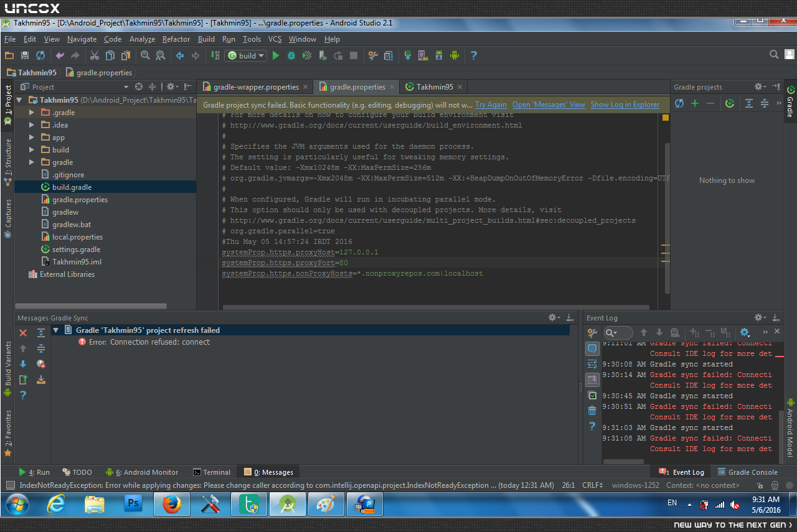This screenshot has height=532, width=797.
Task: Refresh Gradle projects in the Gradle panel
Action: [x=679, y=103]
